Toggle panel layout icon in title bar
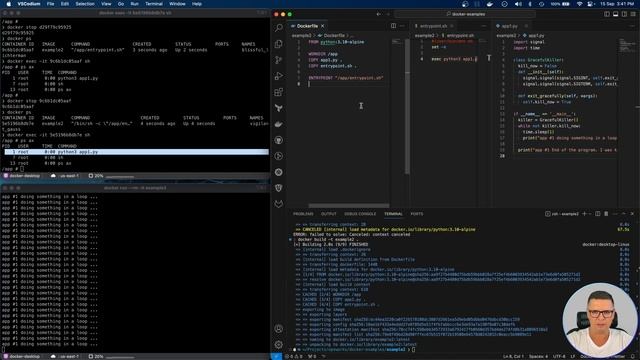640x360 pixels. [x=616, y=14]
